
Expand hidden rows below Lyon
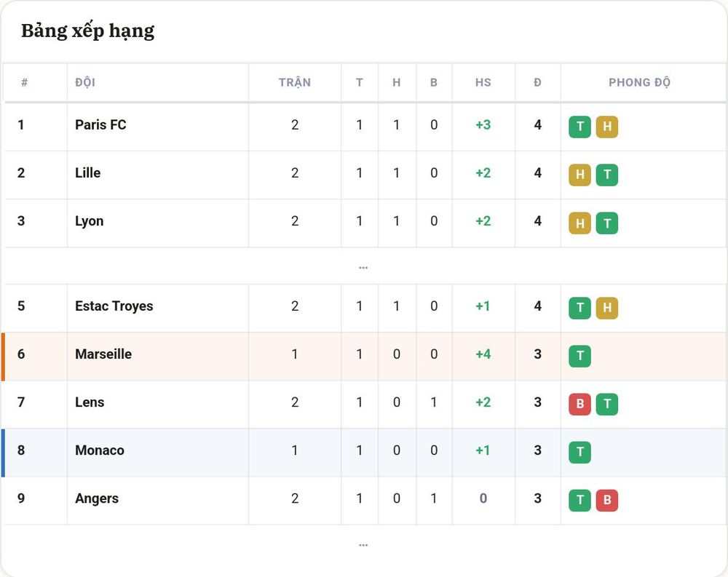tap(363, 267)
